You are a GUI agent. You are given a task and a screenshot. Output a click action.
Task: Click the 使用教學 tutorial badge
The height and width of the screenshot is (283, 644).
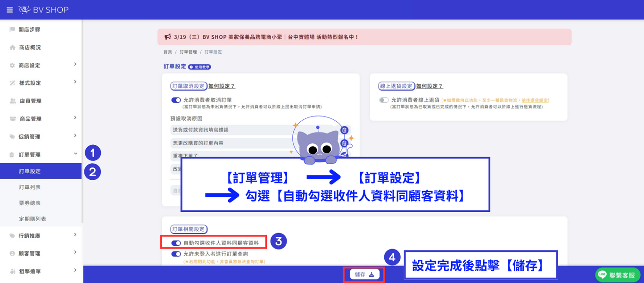(200, 67)
